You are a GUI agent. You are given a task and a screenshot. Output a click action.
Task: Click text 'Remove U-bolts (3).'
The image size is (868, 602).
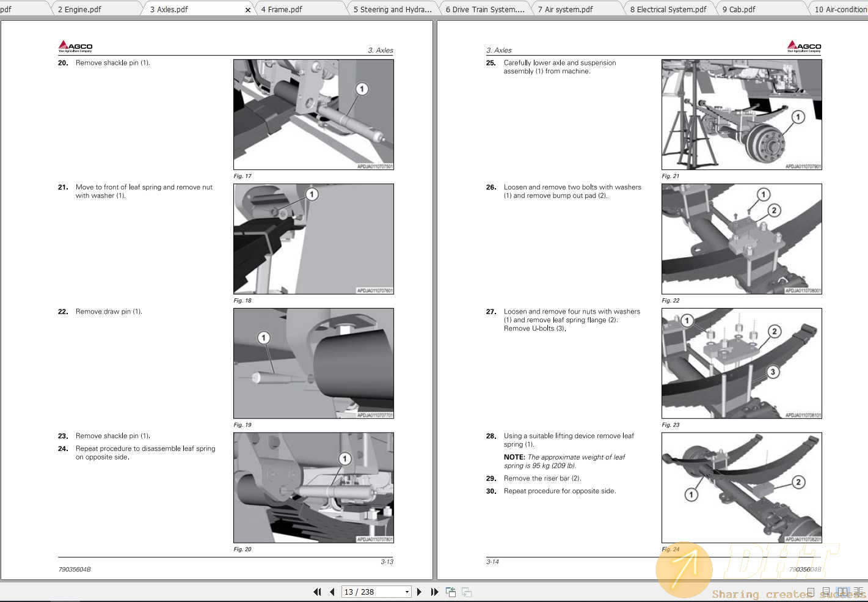click(534, 329)
